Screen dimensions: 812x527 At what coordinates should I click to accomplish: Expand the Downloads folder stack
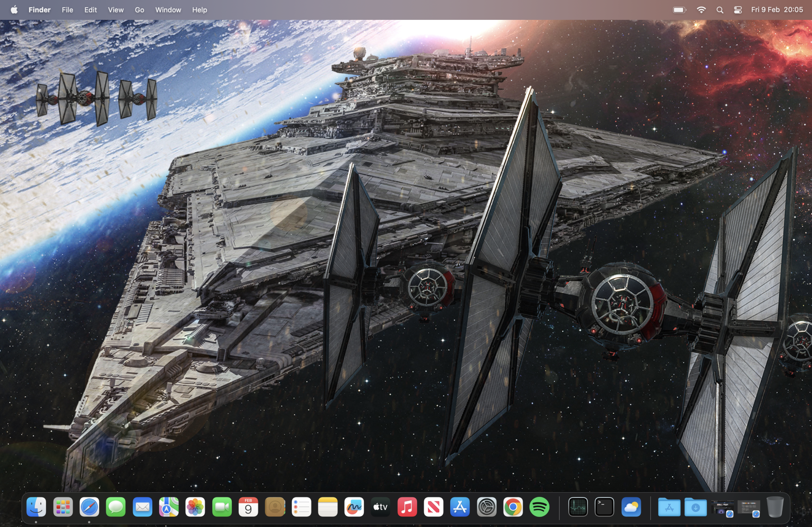coord(695,507)
